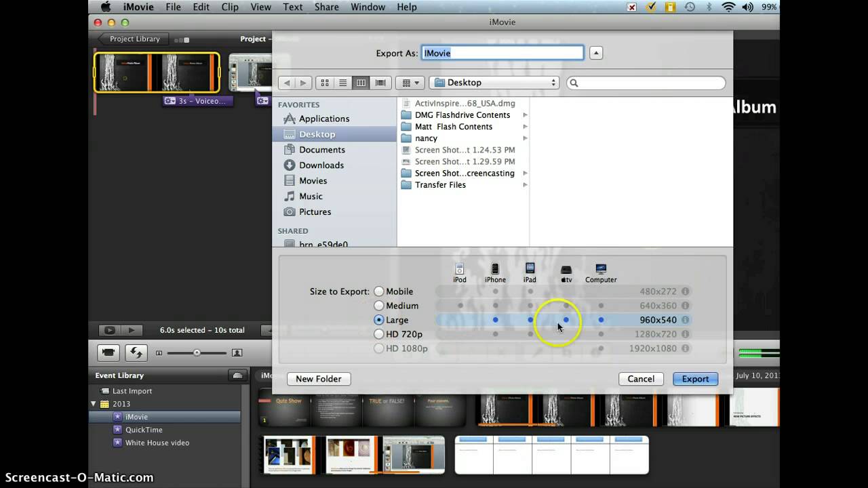Open the Apple menu
This screenshot has width=868, height=488.
click(105, 7)
